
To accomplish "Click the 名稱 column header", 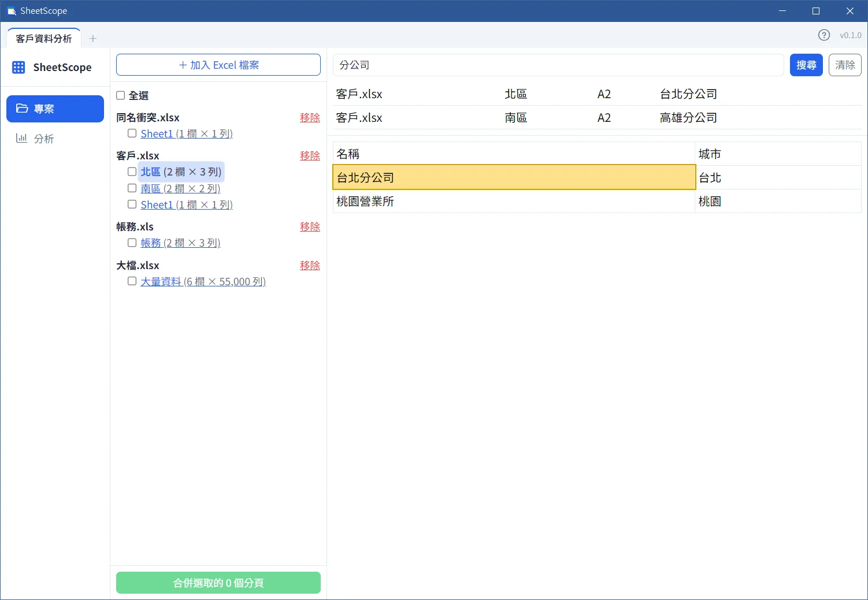I will click(x=514, y=154).
